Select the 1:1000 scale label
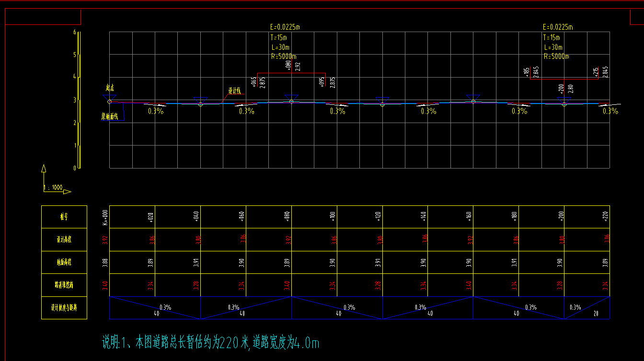Screen dimensions: 644x361 coord(53,188)
